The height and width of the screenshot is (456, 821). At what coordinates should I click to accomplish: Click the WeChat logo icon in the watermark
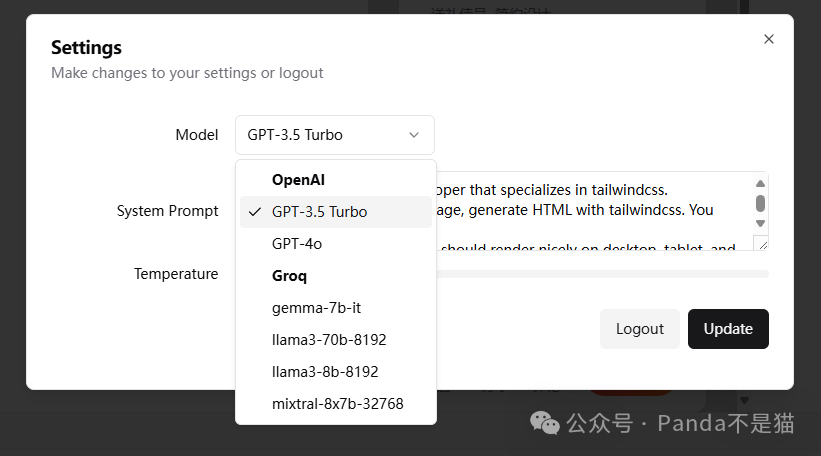point(545,423)
